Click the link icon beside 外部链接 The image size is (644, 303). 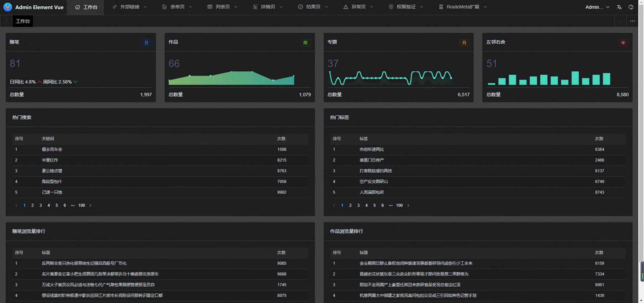point(115,7)
